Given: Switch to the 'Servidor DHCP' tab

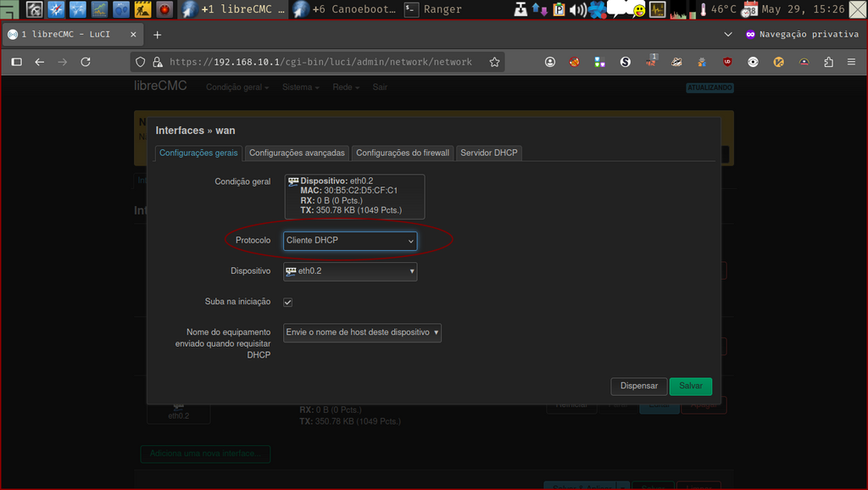Looking at the screenshot, I should (x=488, y=153).
